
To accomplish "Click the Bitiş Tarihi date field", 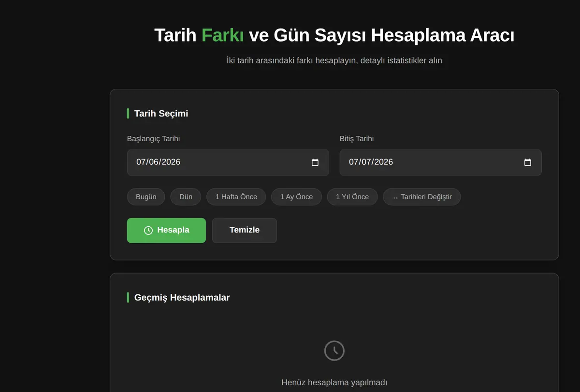I will 440,162.
